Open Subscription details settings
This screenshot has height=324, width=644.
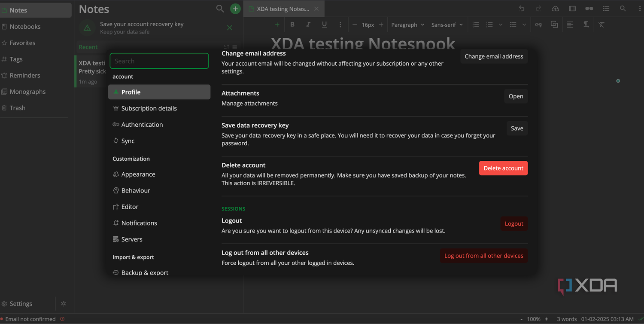[159, 108]
